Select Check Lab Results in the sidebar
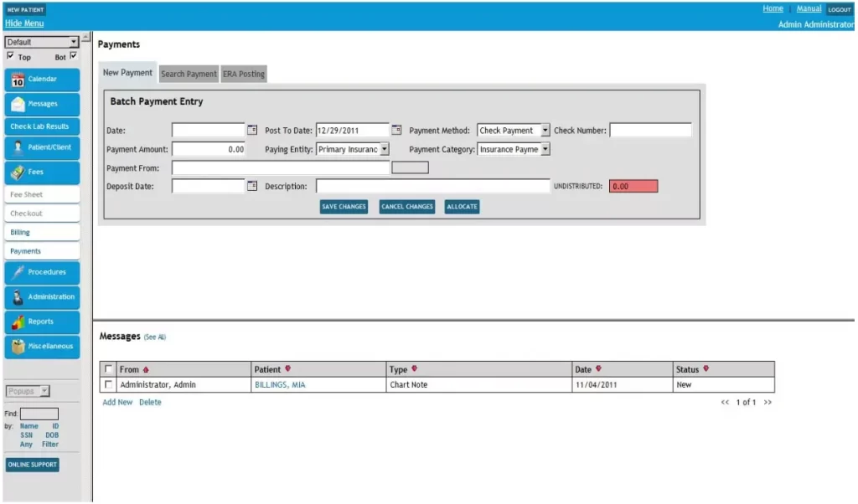This screenshot has height=504, width=858. pos(42,126)
